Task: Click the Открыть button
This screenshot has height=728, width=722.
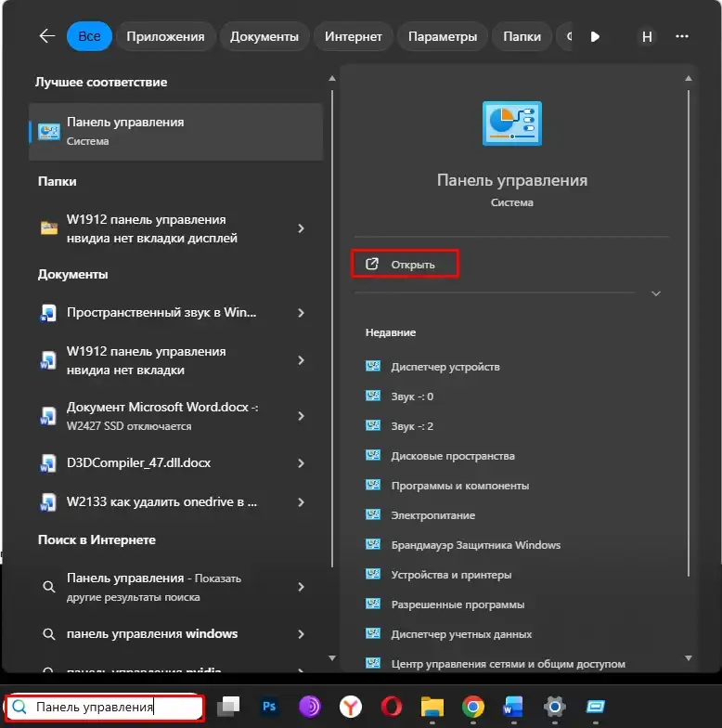Action: pos(405,264)
